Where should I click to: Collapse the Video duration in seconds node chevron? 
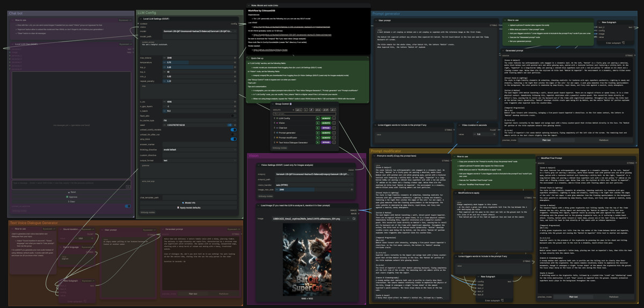pyautogui.click(x=459, y=125)
